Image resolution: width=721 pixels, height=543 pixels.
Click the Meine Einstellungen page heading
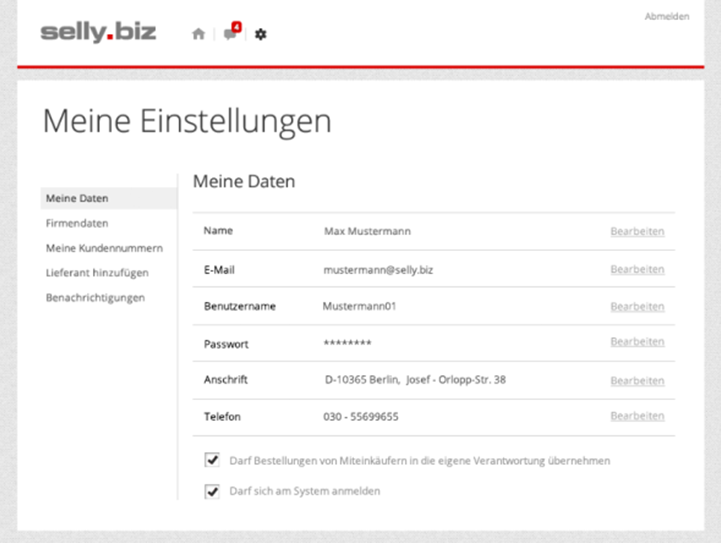pos(186,121)
